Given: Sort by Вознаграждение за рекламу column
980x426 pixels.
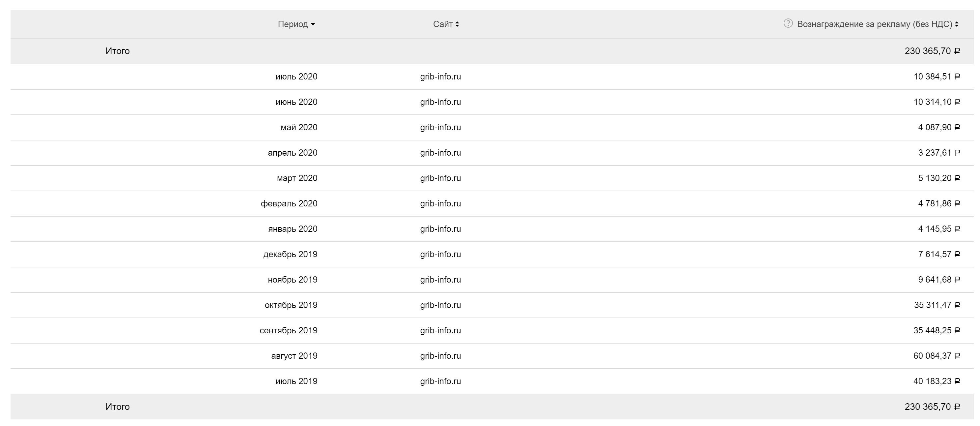Looking at the screenshot, I should click(x=956, y=24).
